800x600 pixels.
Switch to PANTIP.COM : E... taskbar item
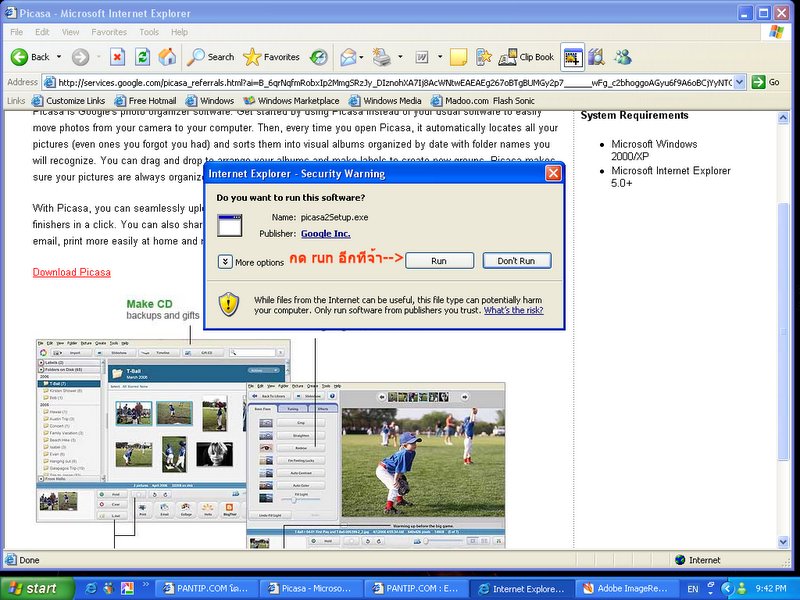coord(416,588)
